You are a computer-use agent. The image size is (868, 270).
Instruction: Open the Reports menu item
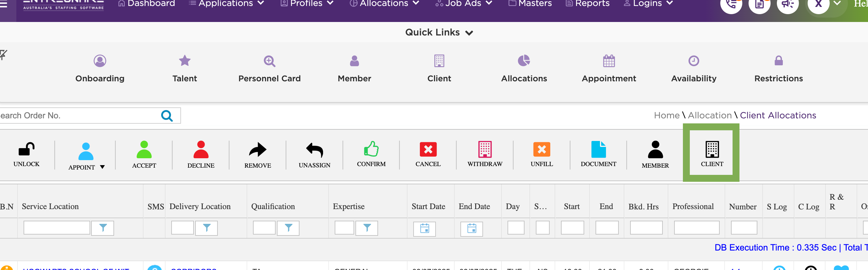click(588, 3)
